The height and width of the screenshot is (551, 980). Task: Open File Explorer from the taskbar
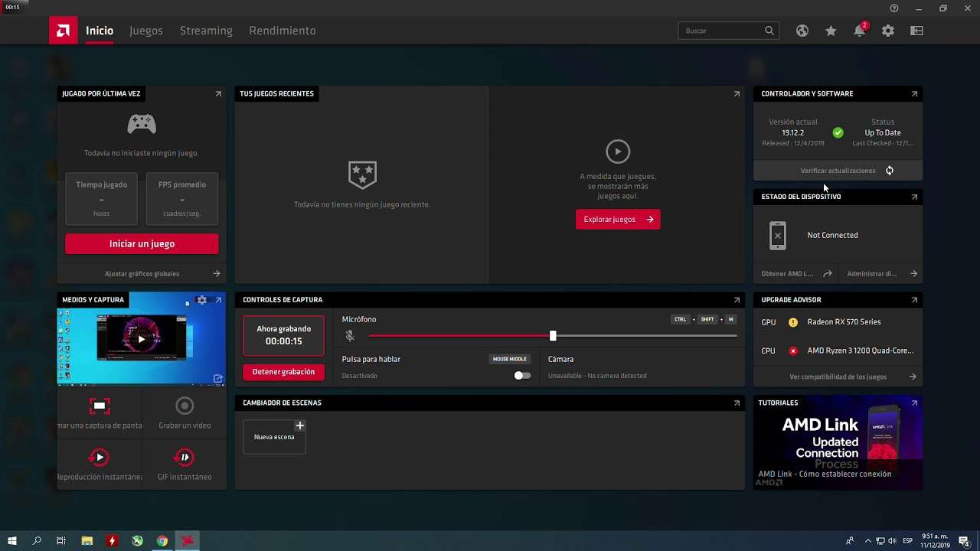[x=87, y=541]
